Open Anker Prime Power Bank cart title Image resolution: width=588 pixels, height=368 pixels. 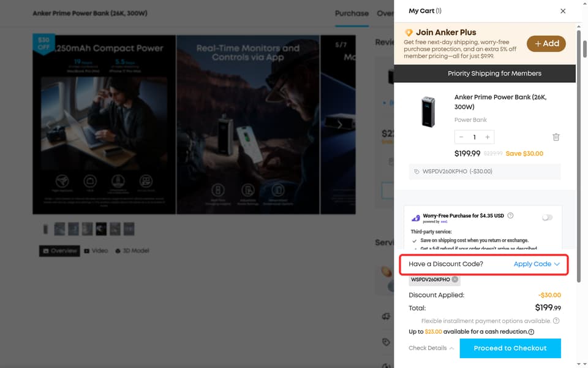(500, 102)
